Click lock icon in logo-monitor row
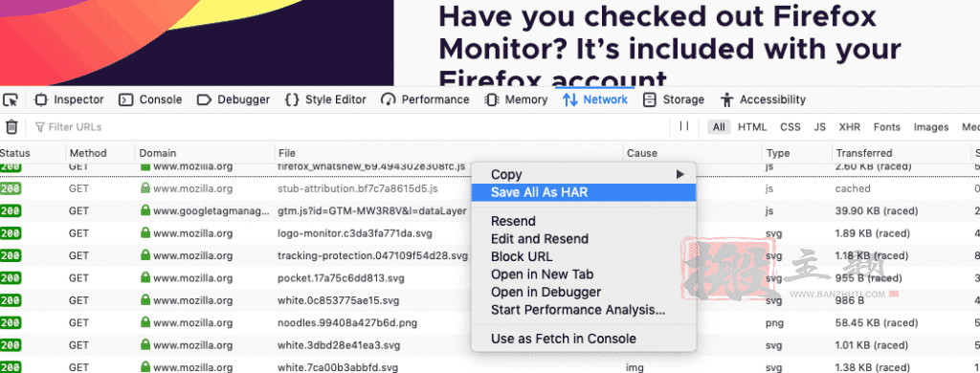The image size is (980, 373). 145,233
